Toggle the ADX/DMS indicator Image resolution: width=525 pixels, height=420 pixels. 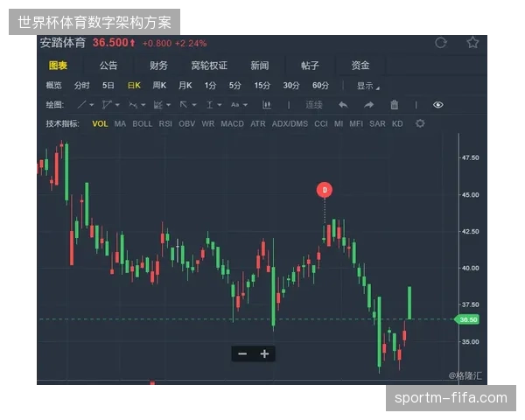[290, 124]
